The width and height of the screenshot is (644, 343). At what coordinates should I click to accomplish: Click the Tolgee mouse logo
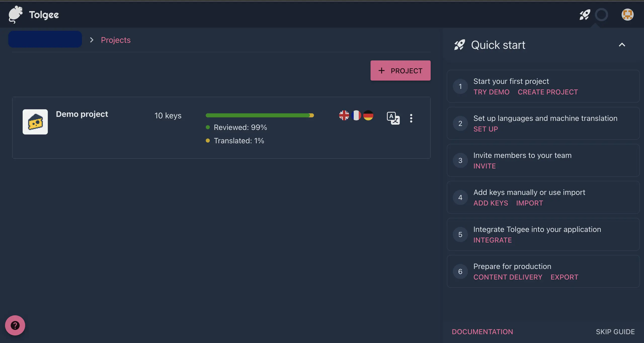coord(16,15)
